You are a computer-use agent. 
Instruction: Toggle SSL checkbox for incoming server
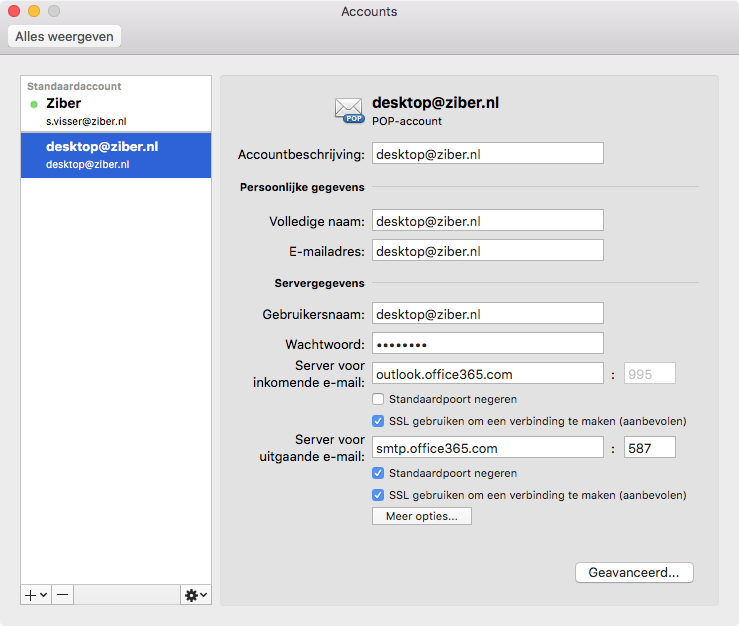click(378, 421)
